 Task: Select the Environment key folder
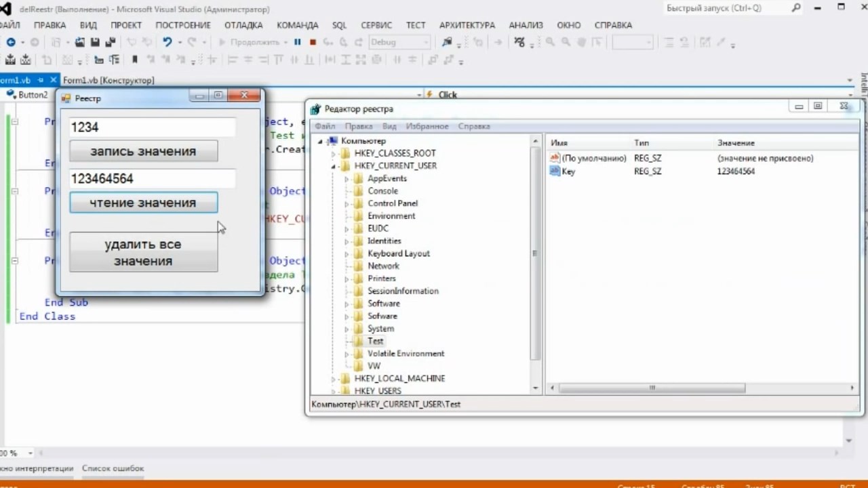tap(384, 216)
